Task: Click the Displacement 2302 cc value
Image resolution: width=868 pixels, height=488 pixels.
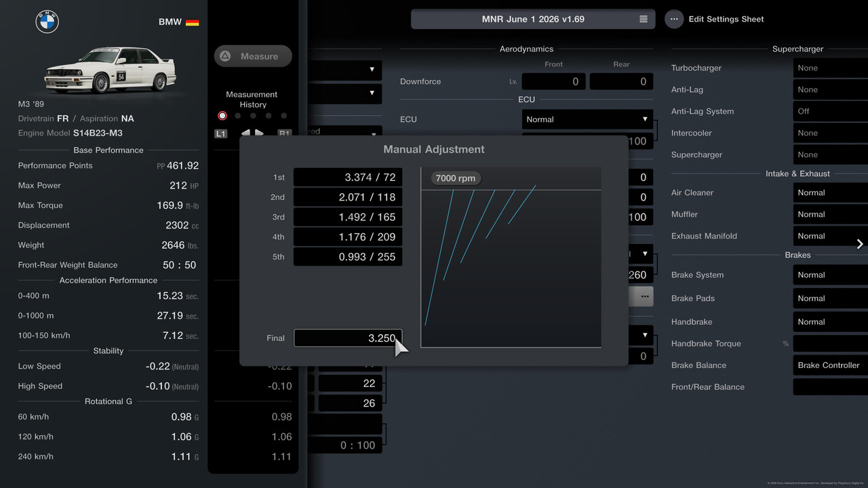Action: pyautogui.click(x=182, y=225)
